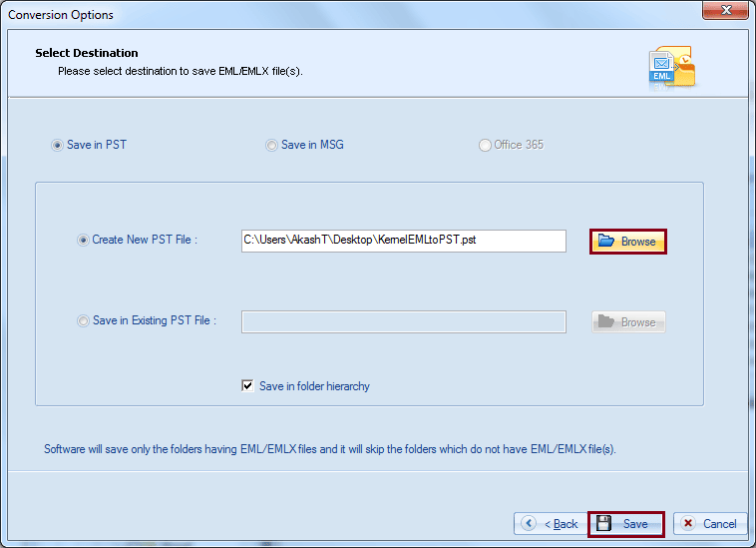
Task: Go back with the Back button
Action: (551, 523)
